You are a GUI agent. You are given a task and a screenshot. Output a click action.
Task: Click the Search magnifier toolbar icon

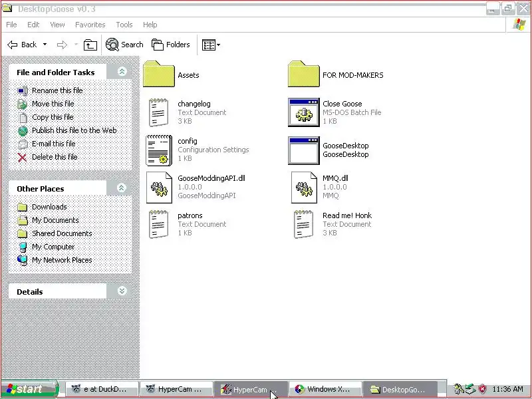coord(112,45)
